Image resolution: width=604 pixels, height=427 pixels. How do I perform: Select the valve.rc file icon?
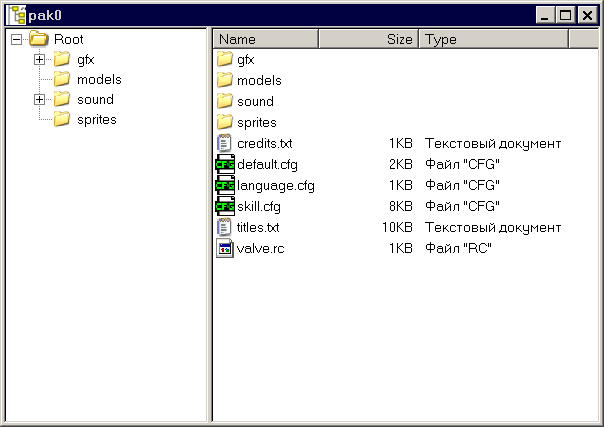pyautogui.click(x=225, y=248)
